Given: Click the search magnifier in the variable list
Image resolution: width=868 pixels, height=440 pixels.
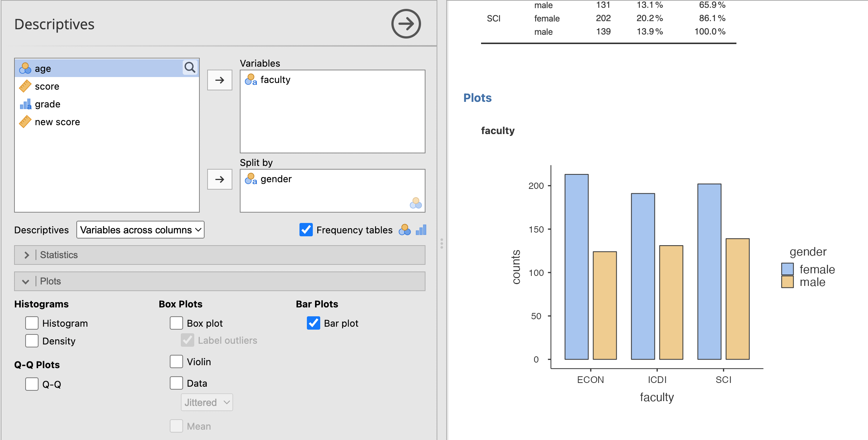Looking at the screenshot, I should coord(190,67).
